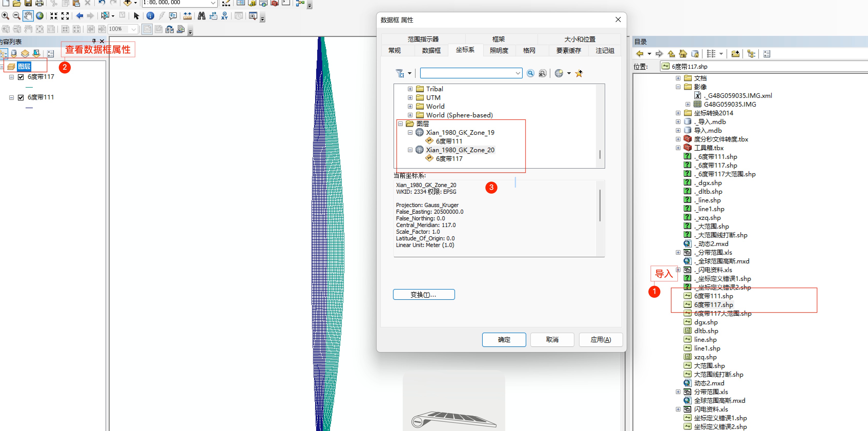The width and height of the screenshot is (868, 431).
Task: Click Add To Favorites star icon
Action: (579, 73)
